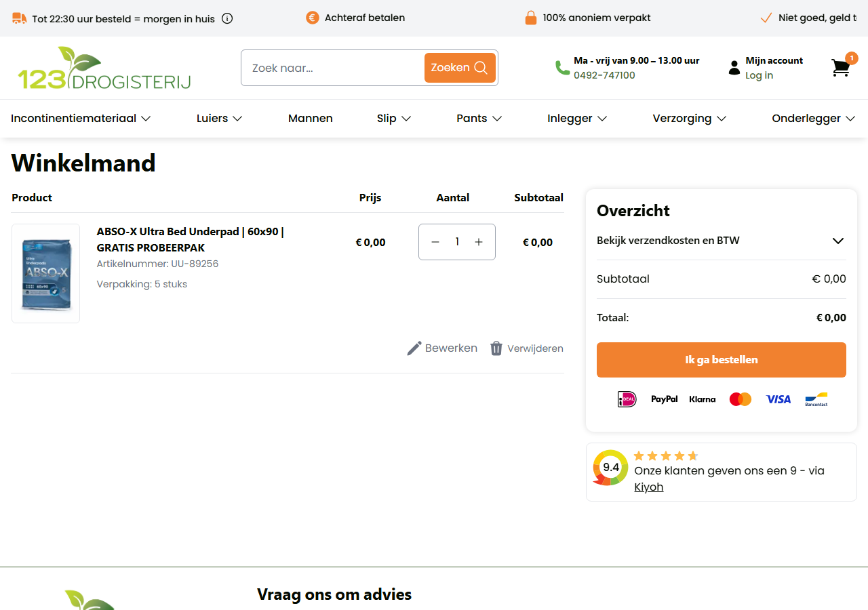Expand Bekijk verzendkosten en BTW

722,241
